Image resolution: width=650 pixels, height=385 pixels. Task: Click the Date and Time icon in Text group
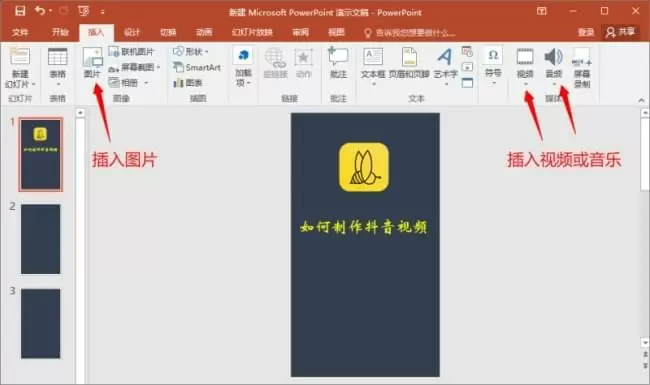[467, 51]
